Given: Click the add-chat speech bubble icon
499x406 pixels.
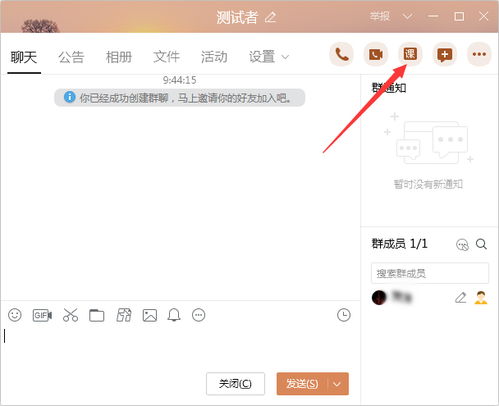Looking at the screenshot, I should pyautogui.click(x=444, y=54).
